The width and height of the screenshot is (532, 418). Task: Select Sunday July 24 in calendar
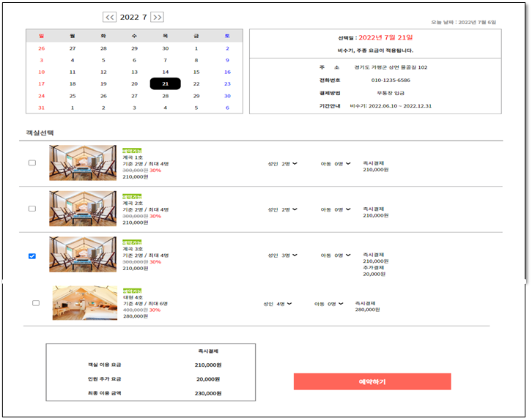(41, 96)
